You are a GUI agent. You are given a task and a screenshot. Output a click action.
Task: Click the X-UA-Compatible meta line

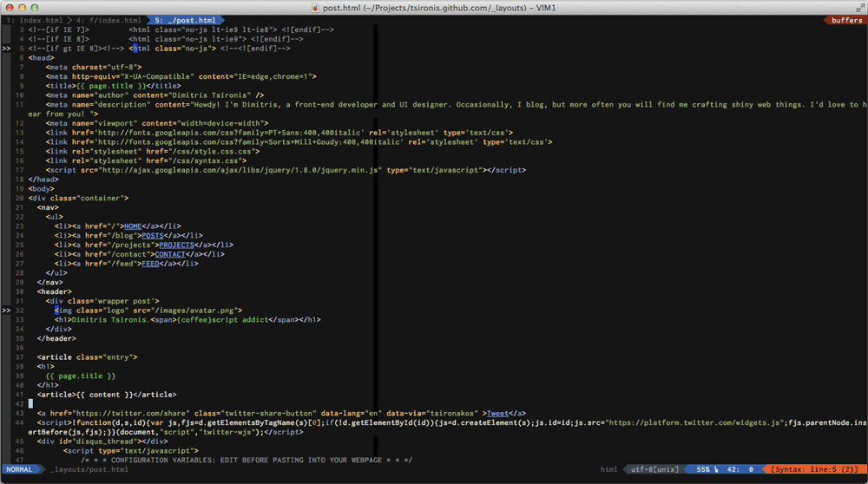(181, 77)
